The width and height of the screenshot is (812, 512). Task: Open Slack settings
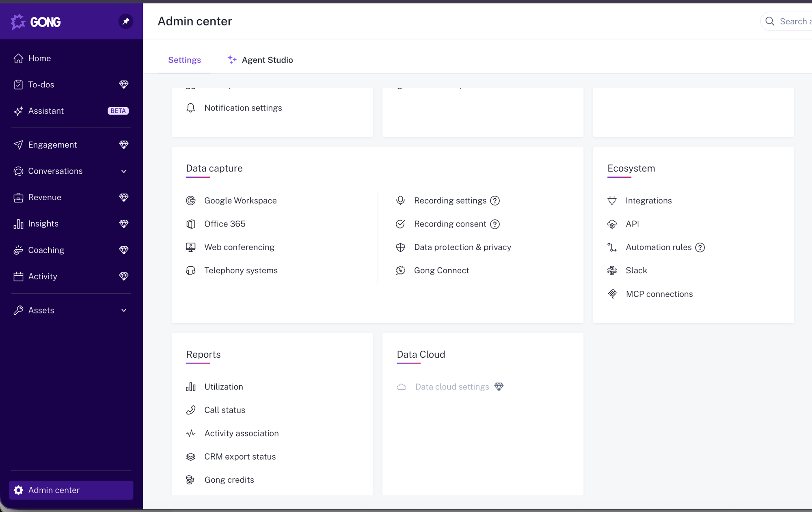(636, 270)
